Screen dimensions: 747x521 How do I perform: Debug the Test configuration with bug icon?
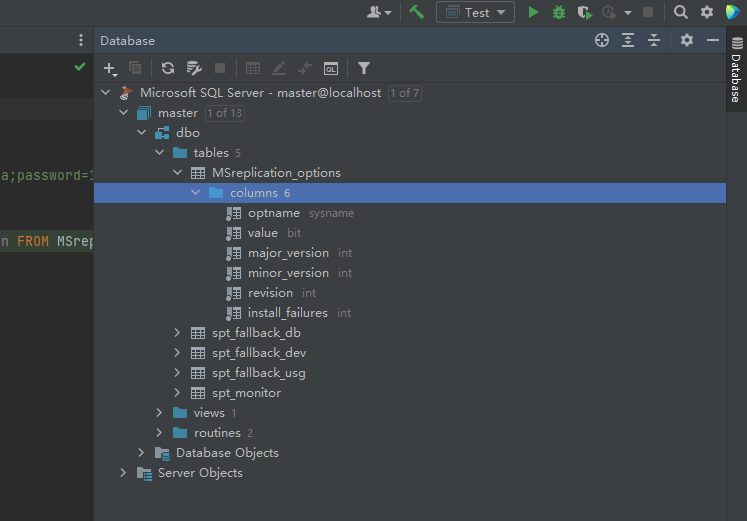point(559,12)
